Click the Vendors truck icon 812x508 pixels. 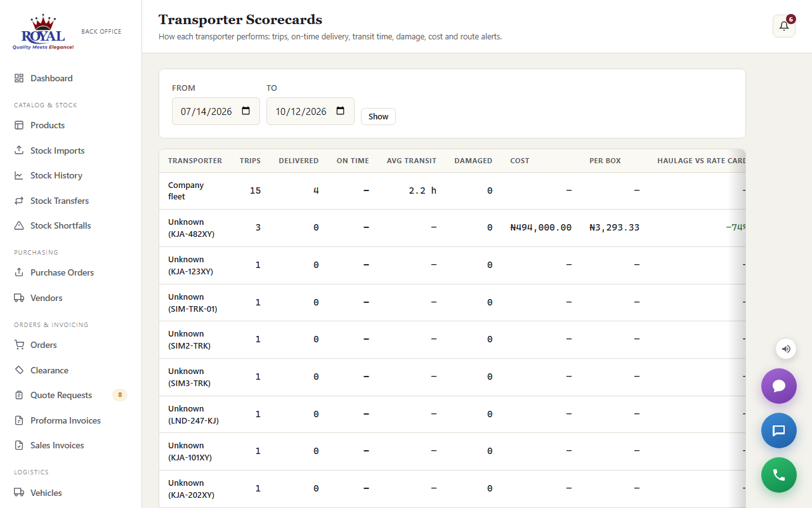pyautogui.click(x=19, y=298)
